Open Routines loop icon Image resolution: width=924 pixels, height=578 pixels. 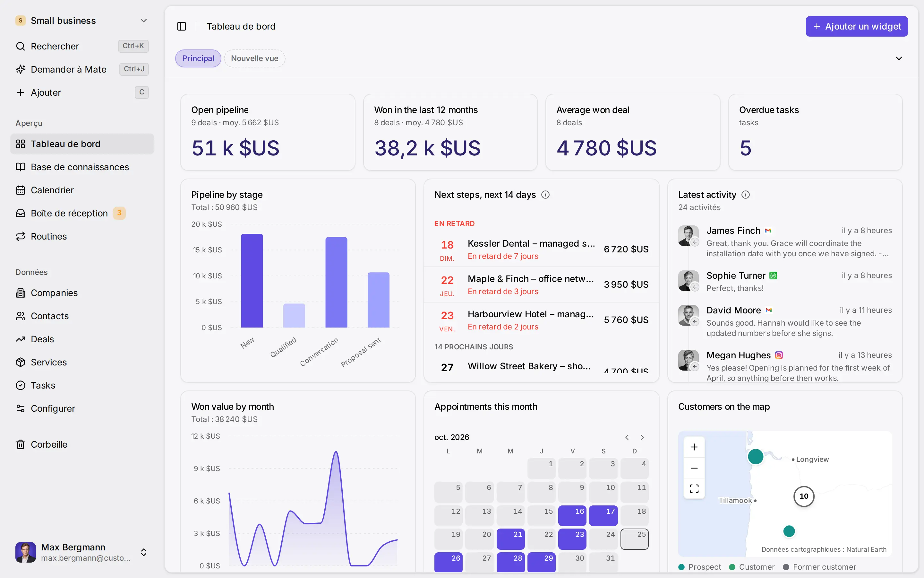[21, 236]
